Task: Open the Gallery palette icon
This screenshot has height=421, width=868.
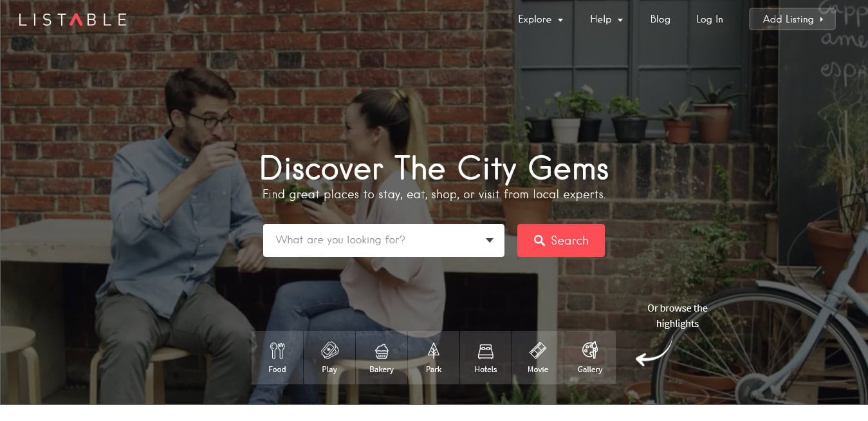Action: click(590, 351)
